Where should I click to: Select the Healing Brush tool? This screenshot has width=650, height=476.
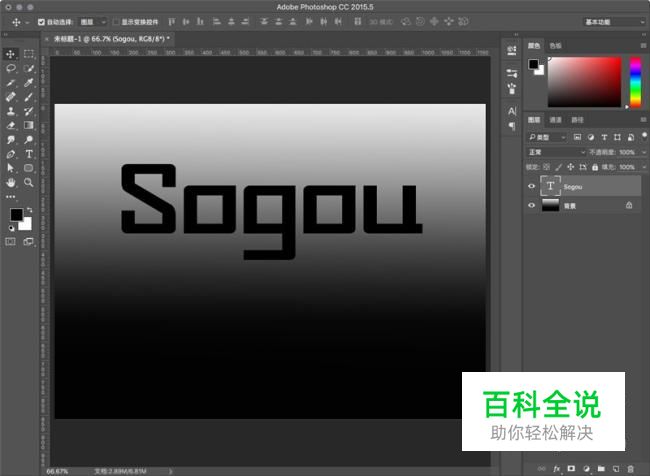coord(10,97)
